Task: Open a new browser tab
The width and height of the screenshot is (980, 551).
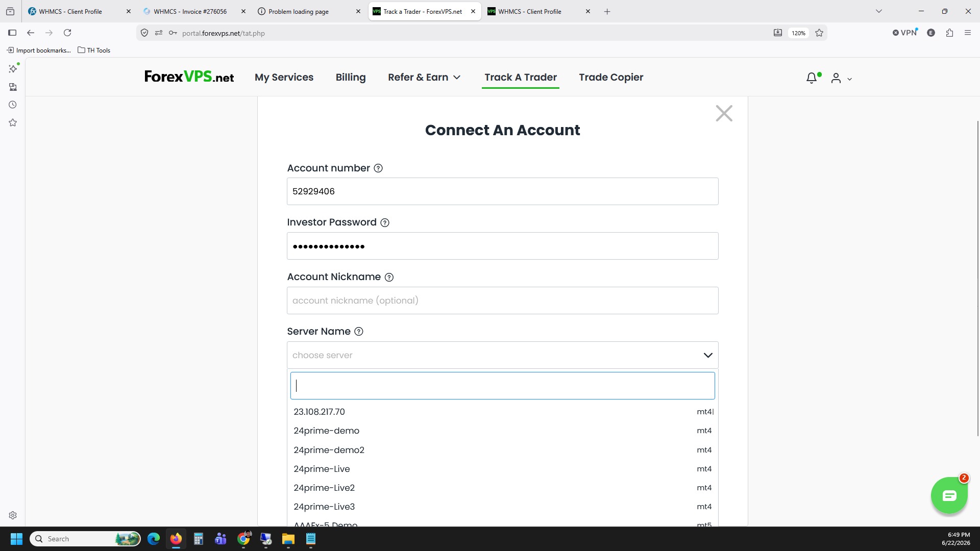Action: tap(607, 11)
